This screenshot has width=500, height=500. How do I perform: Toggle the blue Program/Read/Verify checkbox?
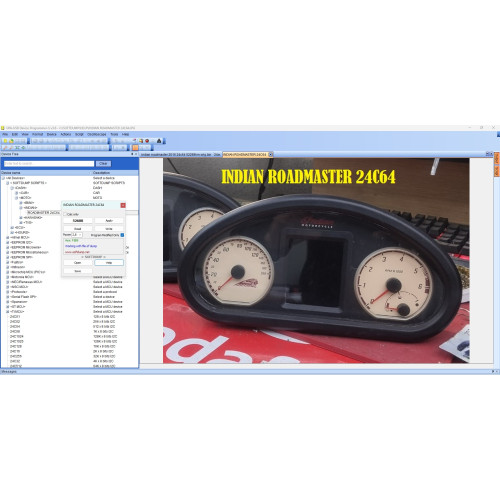pyautogui.click(x=122, y=235)
